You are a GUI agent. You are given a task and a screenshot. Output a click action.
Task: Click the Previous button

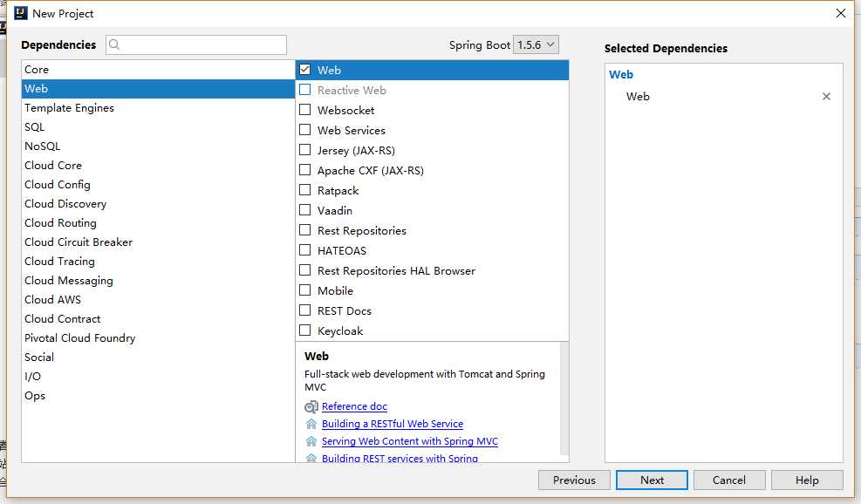point(574,480)
